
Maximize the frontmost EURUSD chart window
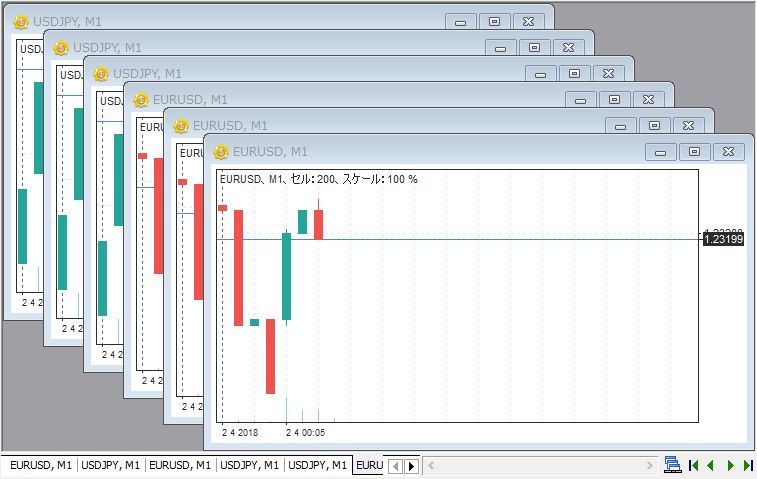695,152
